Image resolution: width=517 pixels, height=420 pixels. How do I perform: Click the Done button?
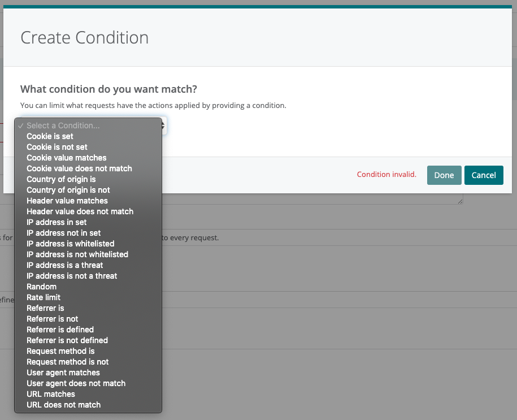[444, 175]
